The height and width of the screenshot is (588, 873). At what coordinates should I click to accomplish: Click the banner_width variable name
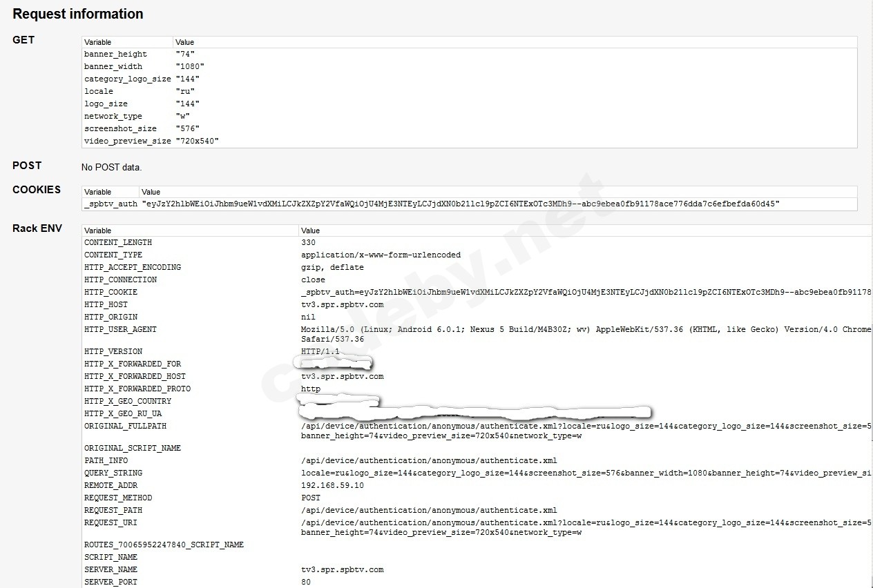click(113, 67)
